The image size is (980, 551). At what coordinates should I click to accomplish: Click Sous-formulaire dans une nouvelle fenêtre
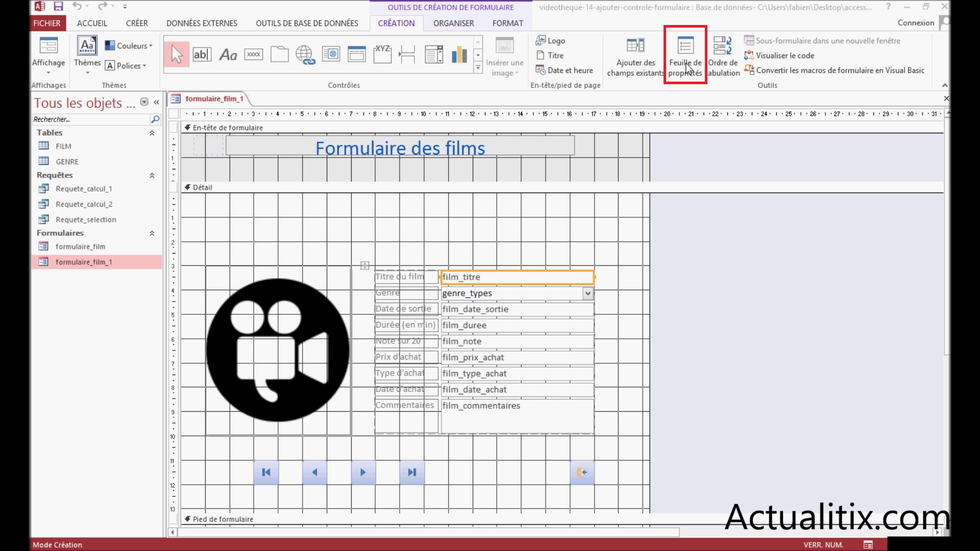coord(822,41)
